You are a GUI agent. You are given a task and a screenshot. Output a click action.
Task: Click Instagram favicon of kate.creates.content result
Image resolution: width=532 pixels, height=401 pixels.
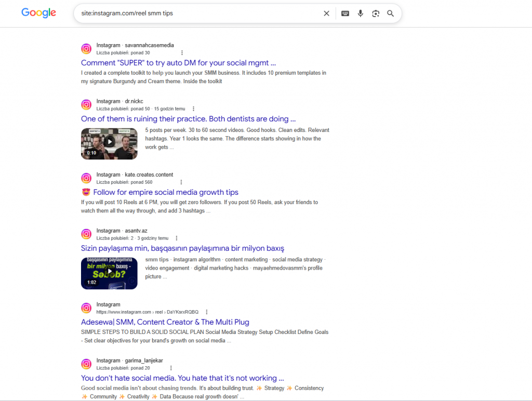point(86,178)
